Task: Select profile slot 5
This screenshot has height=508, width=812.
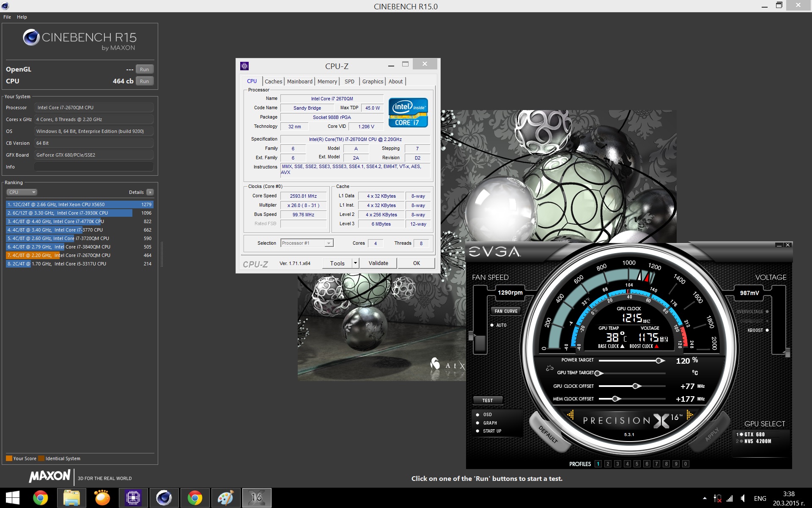Action: [x=637, y=464]
